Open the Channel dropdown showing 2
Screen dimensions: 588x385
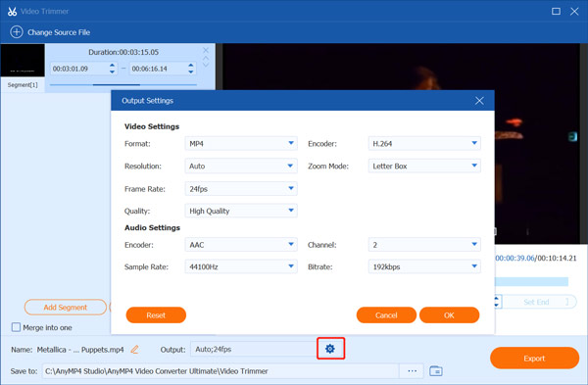point(424,245)
